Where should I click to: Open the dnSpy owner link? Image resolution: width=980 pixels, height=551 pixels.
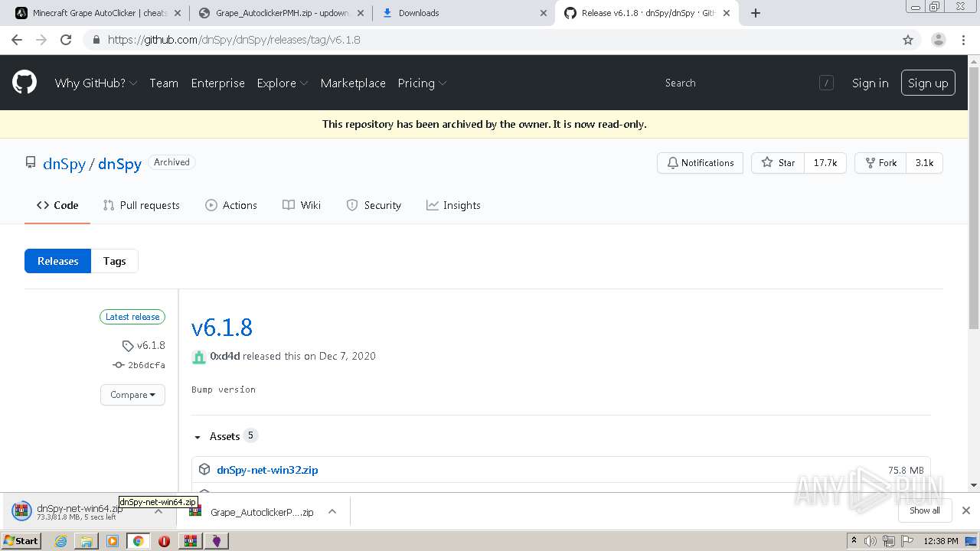coord(64,164)
